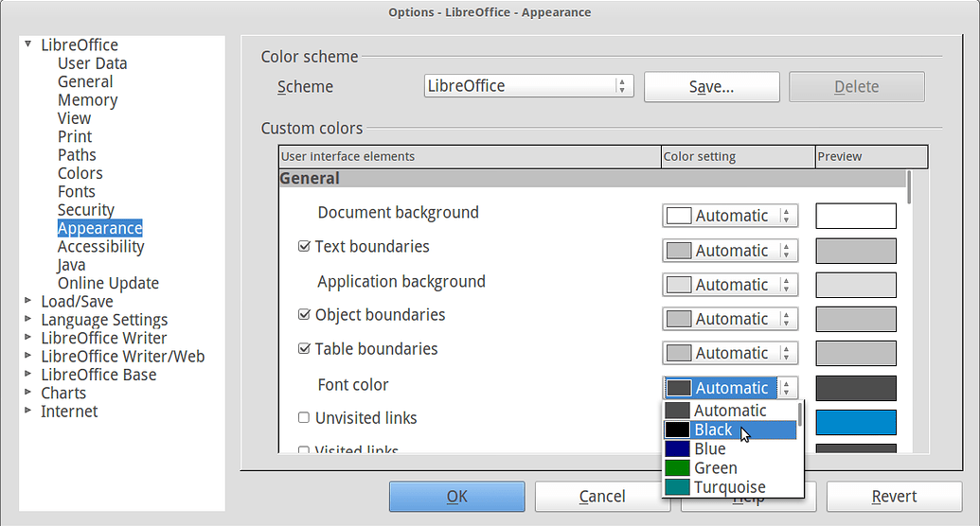Screen dimensions: 980x526
Task: Select Fonts in the options tree
Action: point(77,191)
